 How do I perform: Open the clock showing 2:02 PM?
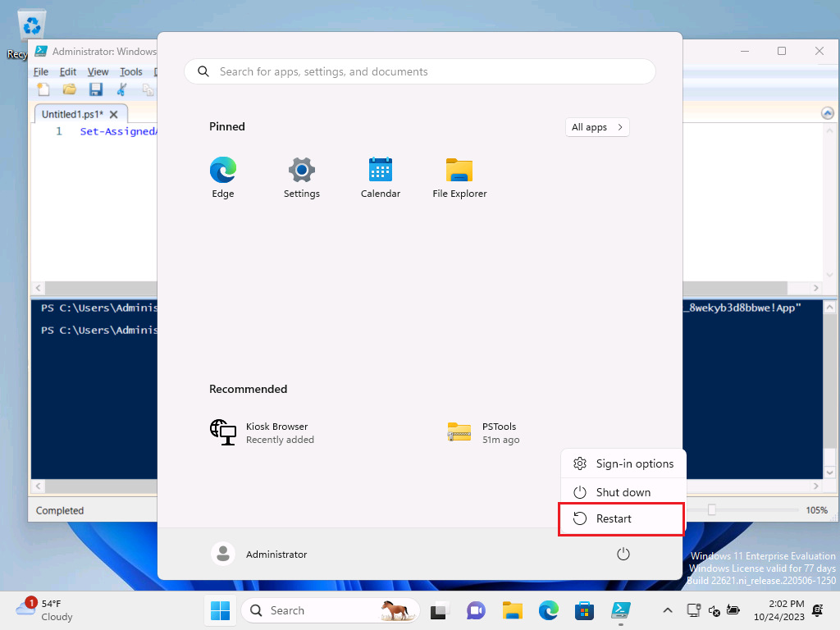(779, 610)
